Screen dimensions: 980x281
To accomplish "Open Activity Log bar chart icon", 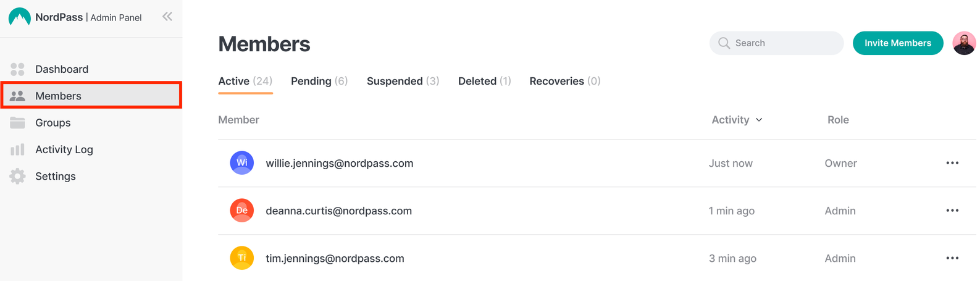I will 17,149.
